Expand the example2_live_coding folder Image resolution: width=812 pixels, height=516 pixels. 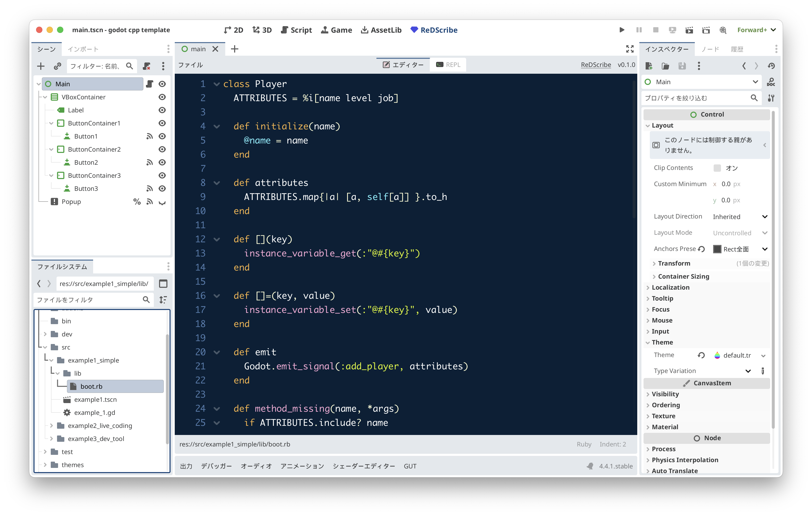coord(51,426)
